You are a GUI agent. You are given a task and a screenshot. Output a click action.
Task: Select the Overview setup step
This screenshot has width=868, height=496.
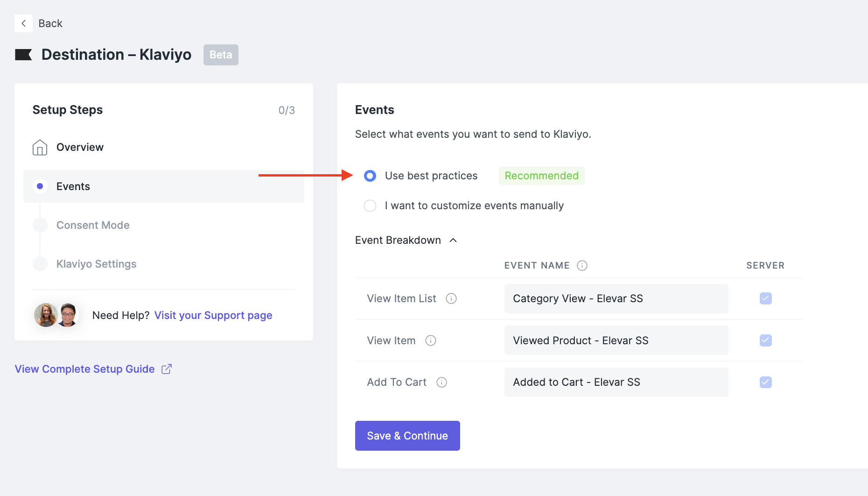80,147
